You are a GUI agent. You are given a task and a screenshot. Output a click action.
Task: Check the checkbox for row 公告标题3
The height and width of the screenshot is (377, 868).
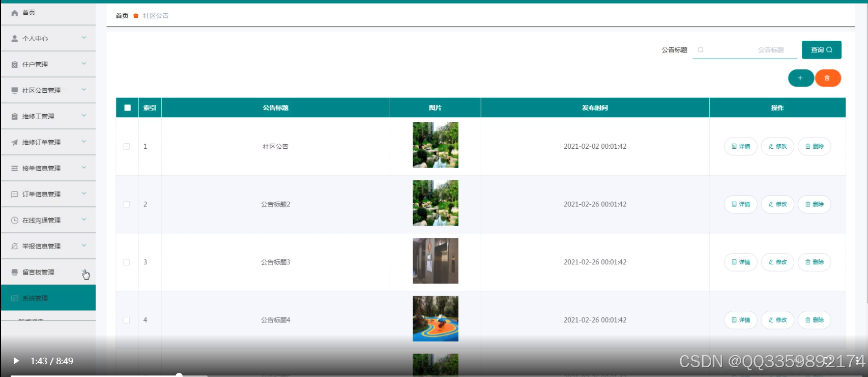(127, 262)
